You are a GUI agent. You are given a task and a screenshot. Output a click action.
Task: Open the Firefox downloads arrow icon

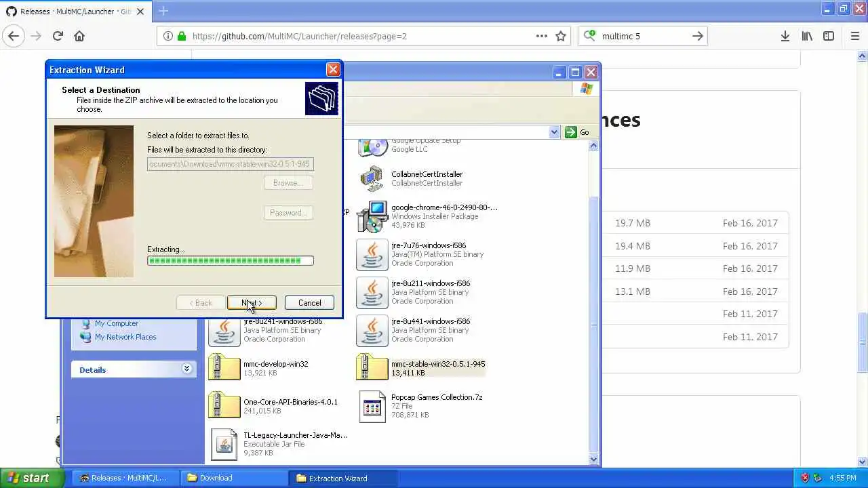tap(785, 36)
